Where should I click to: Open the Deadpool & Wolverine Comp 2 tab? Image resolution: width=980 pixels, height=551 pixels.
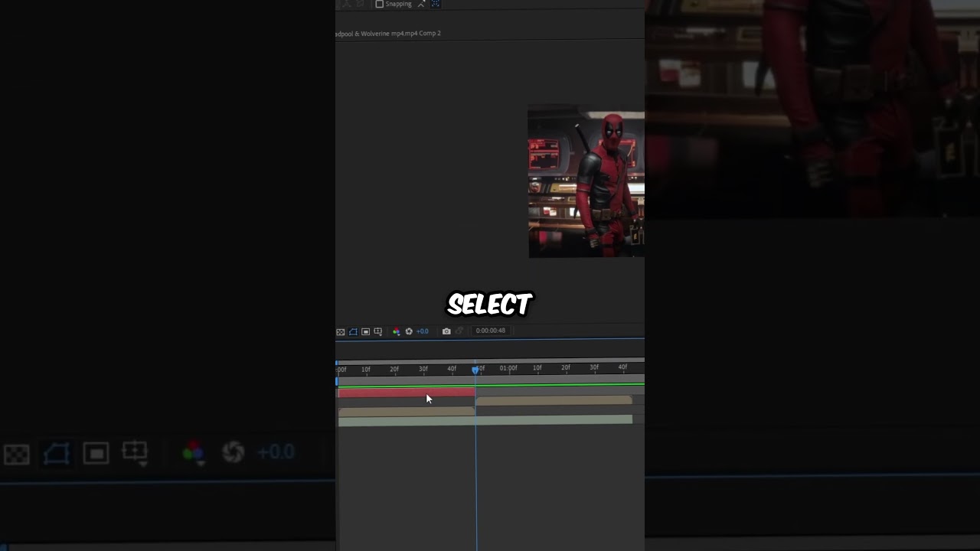388,34
